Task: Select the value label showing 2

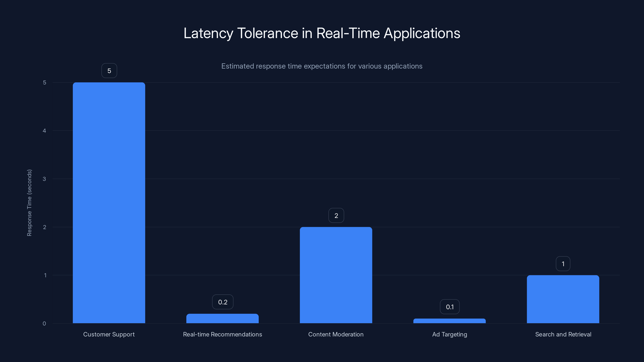Action: (x=336, y=215)
